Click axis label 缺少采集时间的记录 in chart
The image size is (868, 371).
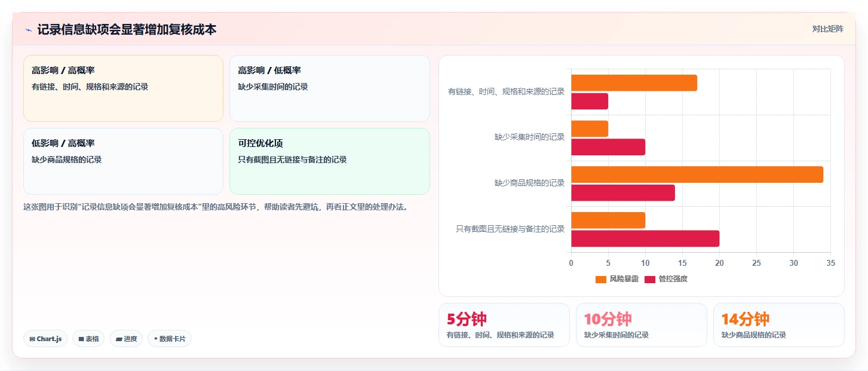529,137
